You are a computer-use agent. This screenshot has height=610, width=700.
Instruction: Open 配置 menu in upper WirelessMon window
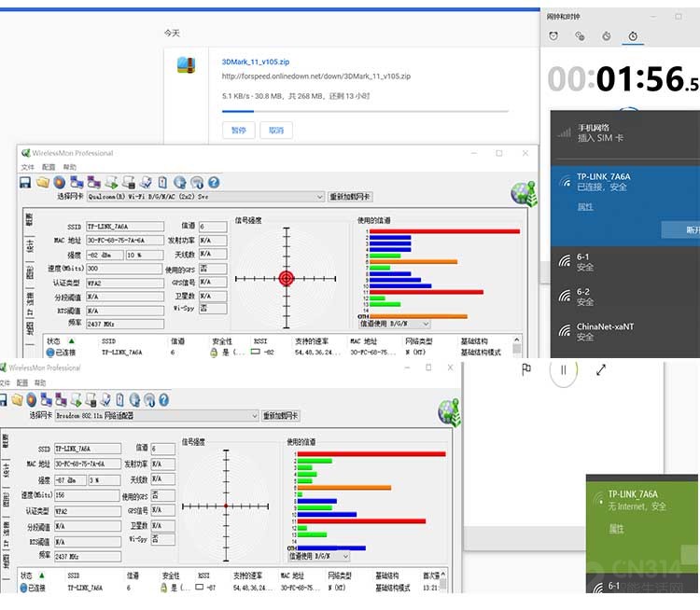click(x=49, y=167)
